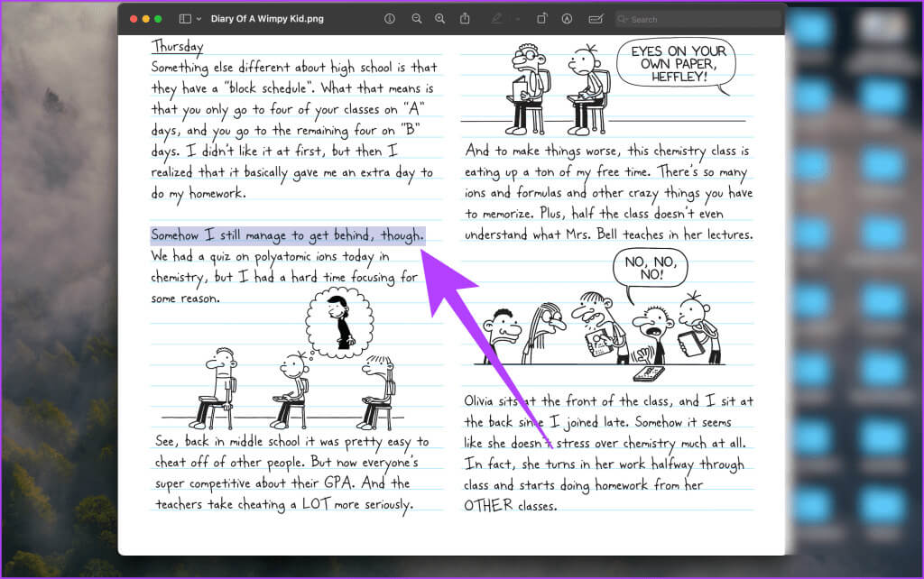Zoom out of the image
Image resolution: width=924 pixels, height=579 pixels.
coord(417,19)
